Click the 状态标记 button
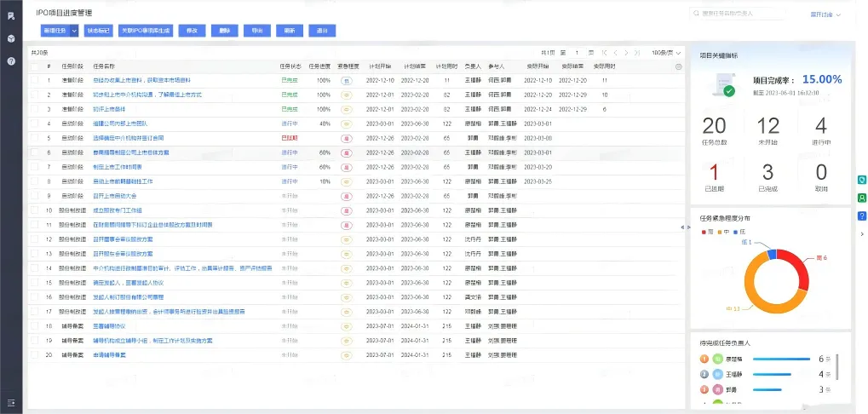The height and width of the screenshot is (414, 868). [98, 31]
